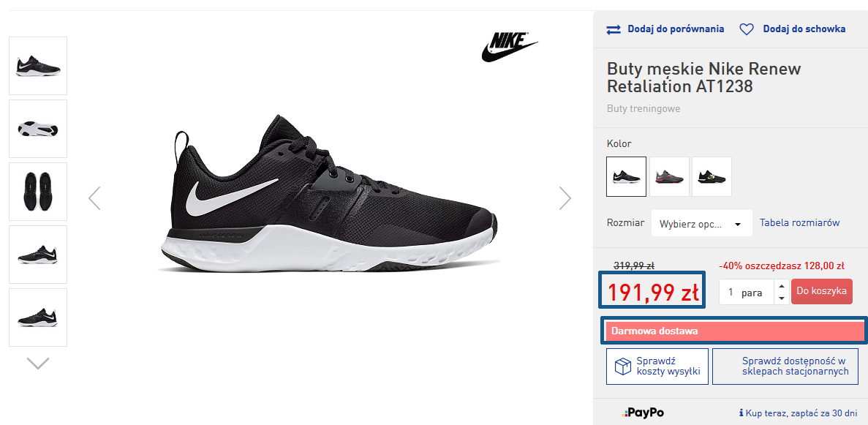
Task: Click the PayPo logo
Action: [x=643, y=413]
